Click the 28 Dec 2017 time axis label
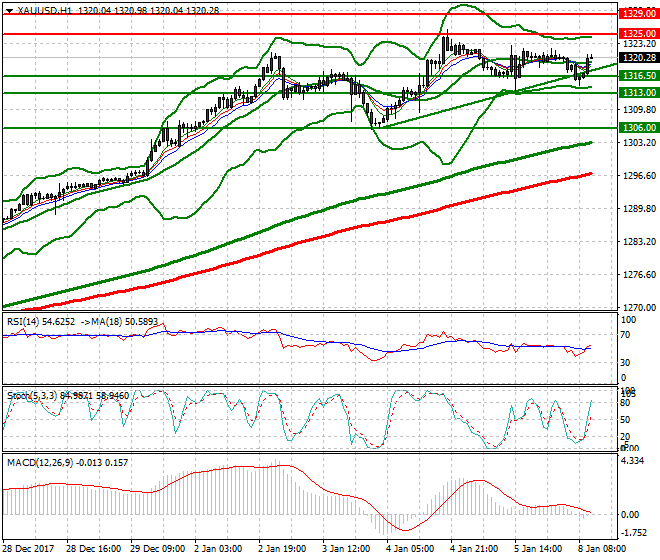Viewport: 660px width, 560px height. pyautogui.click(x=29, y=549)
